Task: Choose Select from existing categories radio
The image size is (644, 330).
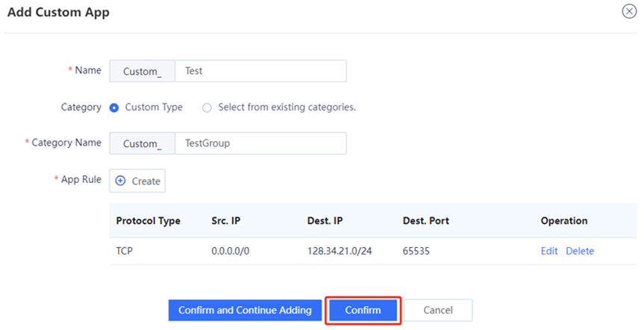Action: click(207, 108)
